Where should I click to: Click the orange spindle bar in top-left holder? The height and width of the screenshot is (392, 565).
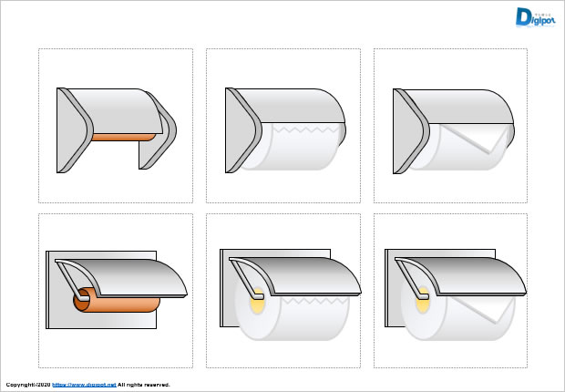click(x=124, y=137)
